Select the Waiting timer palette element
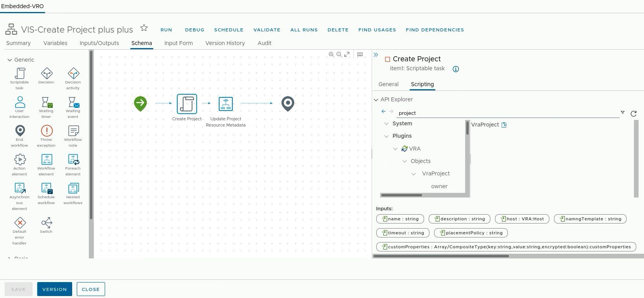 point(47,107)
